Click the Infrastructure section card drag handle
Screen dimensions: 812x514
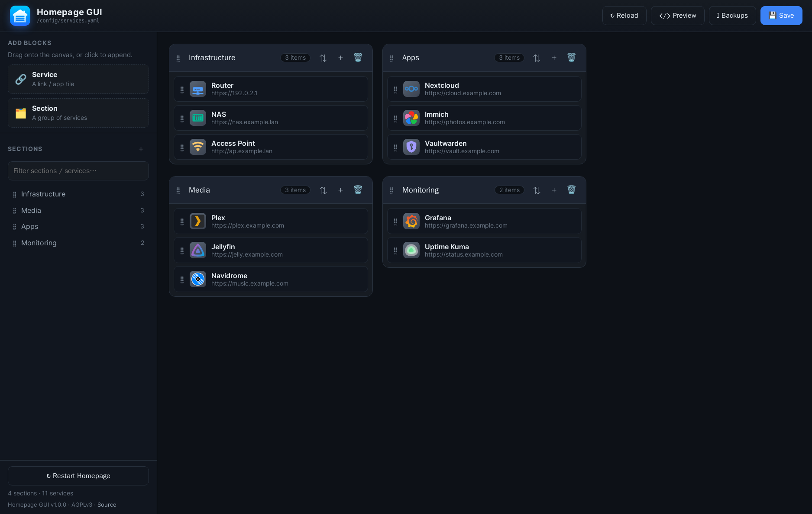coord(178,58)
